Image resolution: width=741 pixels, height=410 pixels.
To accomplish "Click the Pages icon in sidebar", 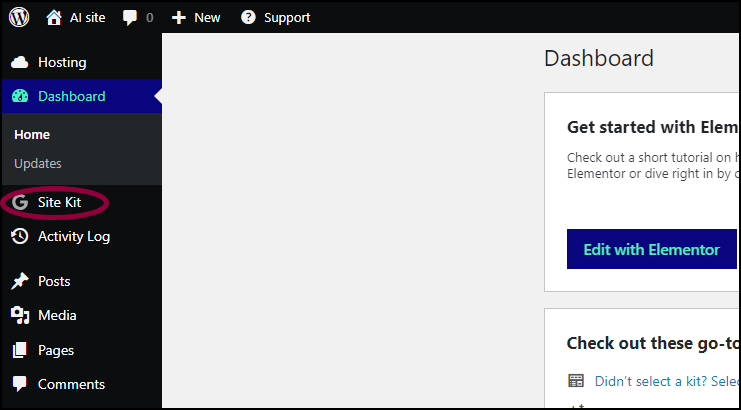I will click(20, 350).
